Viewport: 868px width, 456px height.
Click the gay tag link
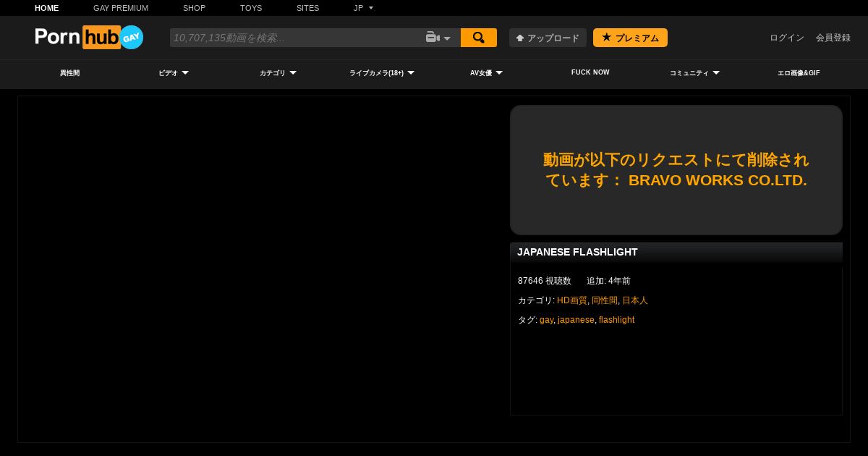click(x=546, y=320)
